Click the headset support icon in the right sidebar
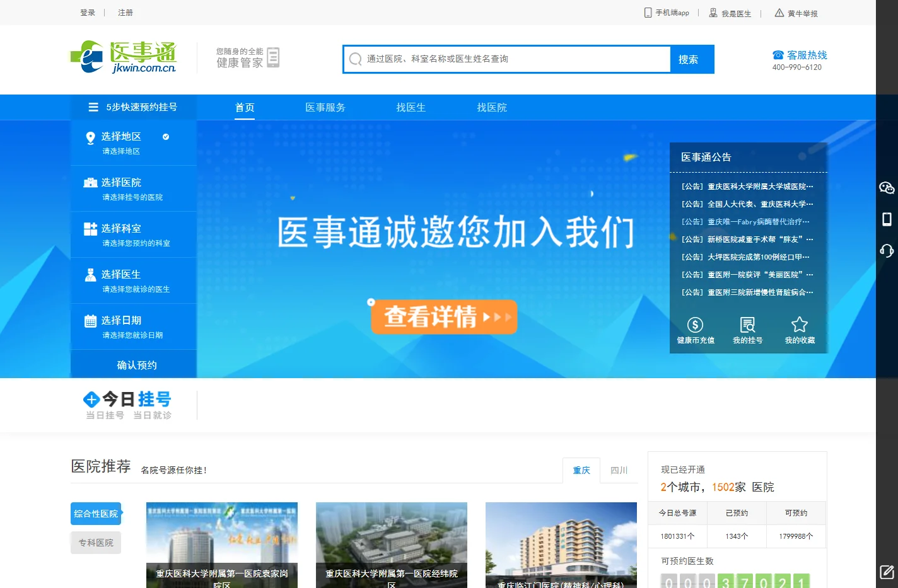 [887, 251]
